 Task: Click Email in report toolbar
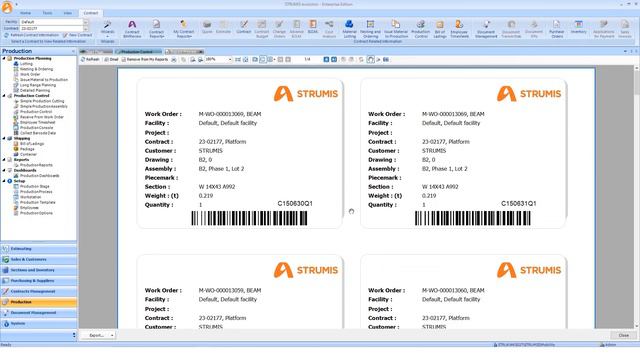111,60
